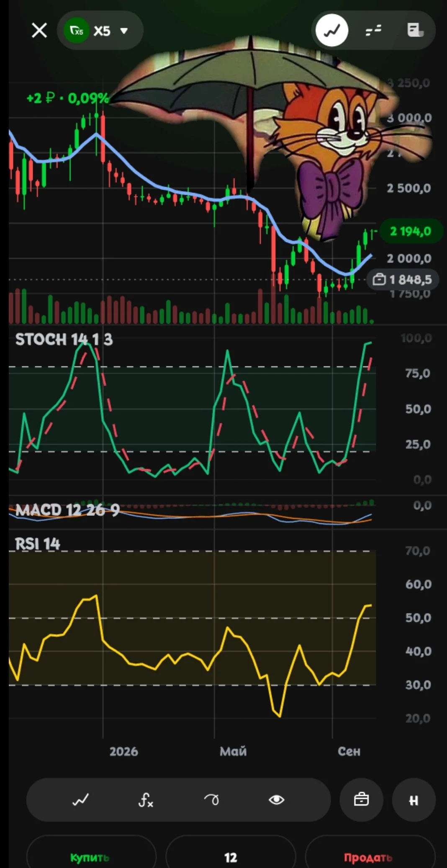Change timeframe with the Н button
Screen dimensions: 447x868
tap(414, 800)
